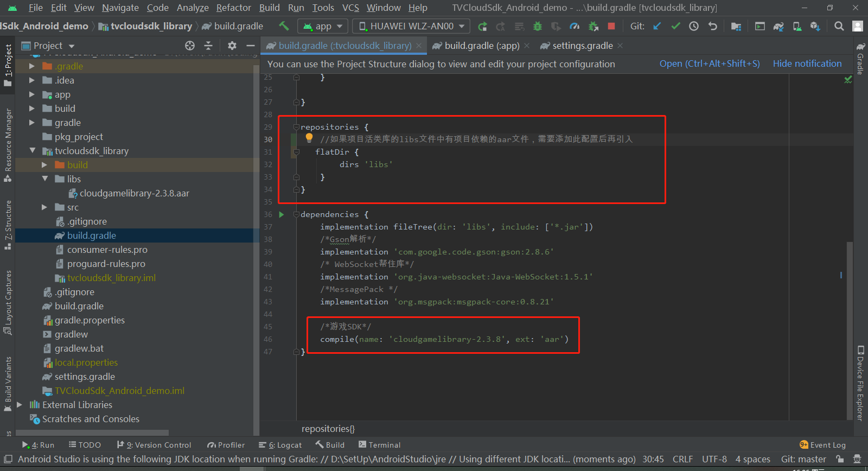Click the Git Show History clock icon
The width and height of the screenshot is (868, 471).
(x=694, y=26)
